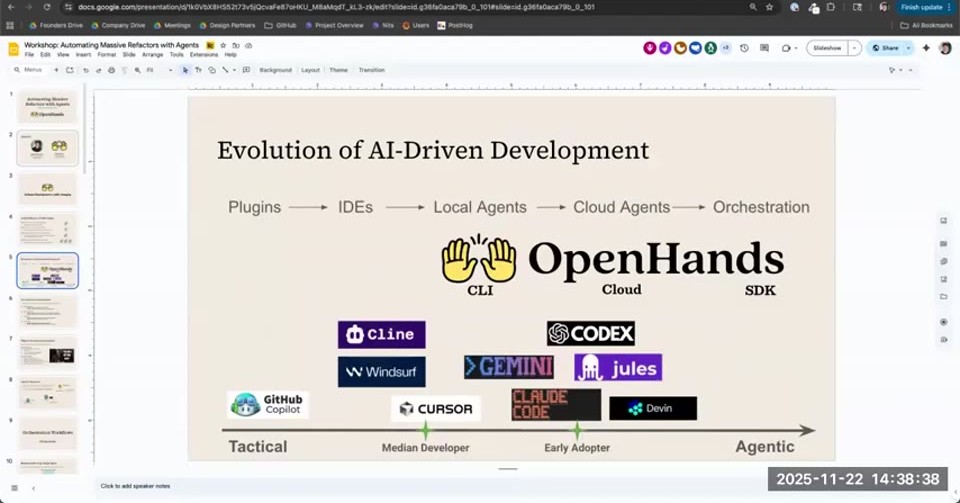The height and width of the screenshot is (503, 960).
Task: Star this presentation
Action: [223, 45]
